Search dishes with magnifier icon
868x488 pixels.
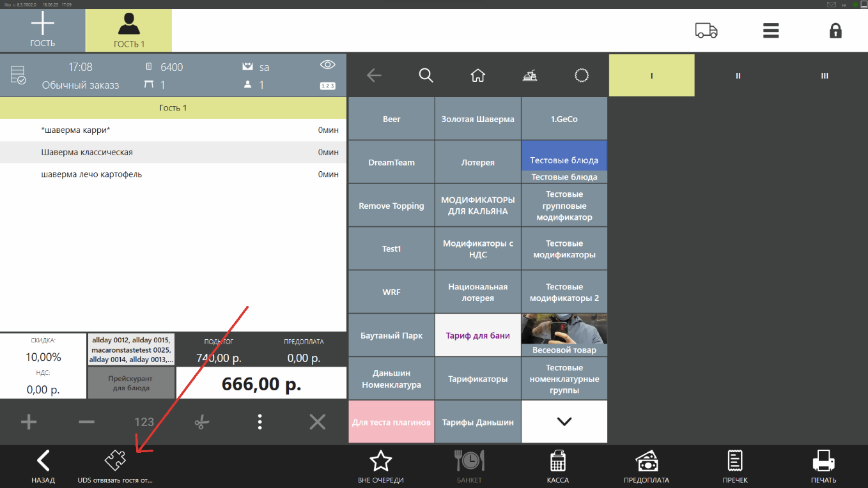coord(426,75)
